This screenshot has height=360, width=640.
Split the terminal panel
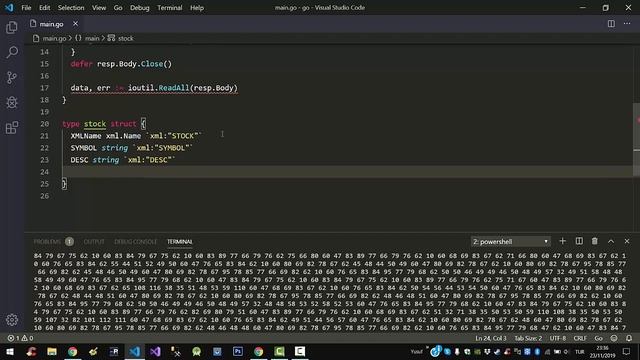[579, 241]
